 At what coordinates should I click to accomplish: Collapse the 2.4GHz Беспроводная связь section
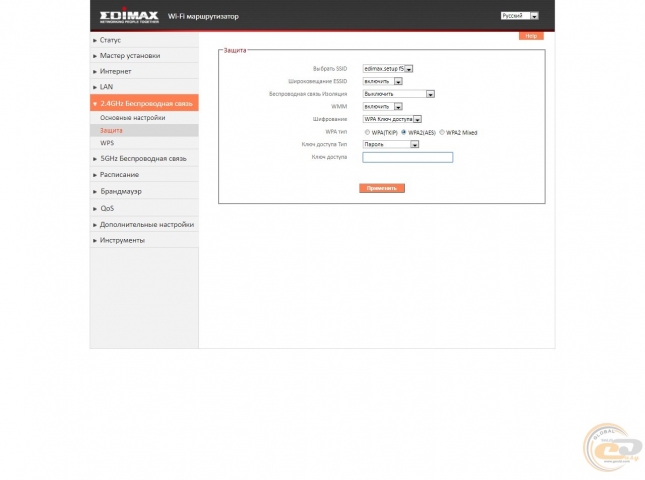(x=144, y=103)
